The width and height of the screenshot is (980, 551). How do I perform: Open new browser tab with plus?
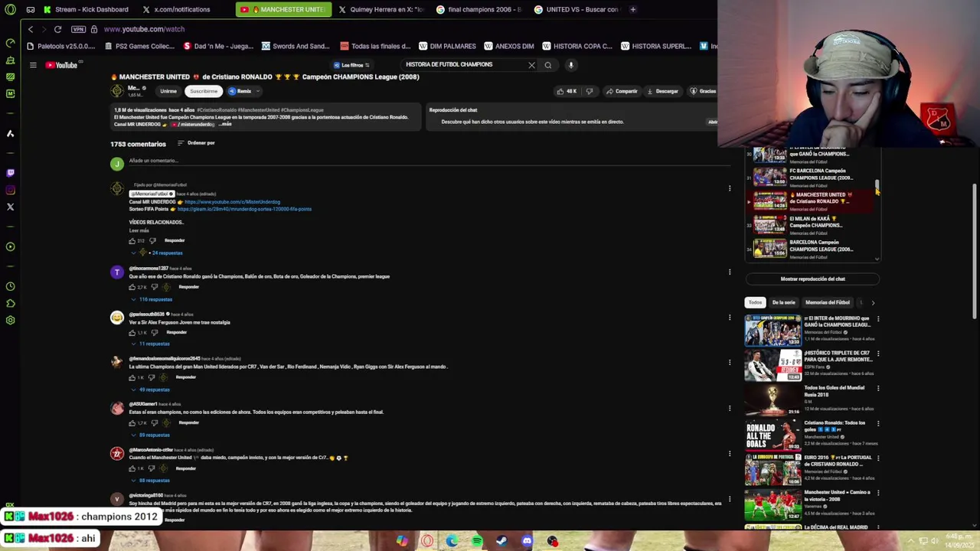[x=632, y=9]
